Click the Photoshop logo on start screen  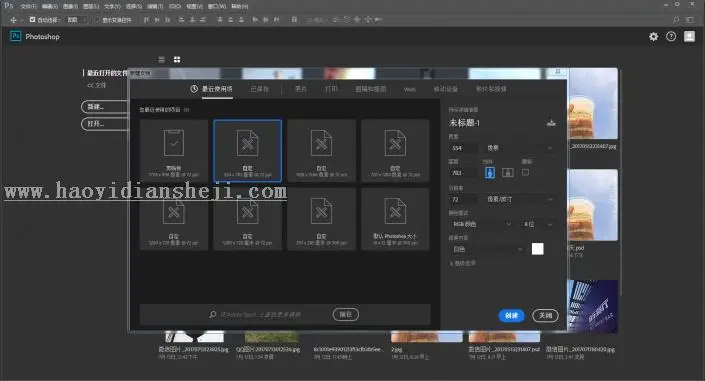pos(16,36)
